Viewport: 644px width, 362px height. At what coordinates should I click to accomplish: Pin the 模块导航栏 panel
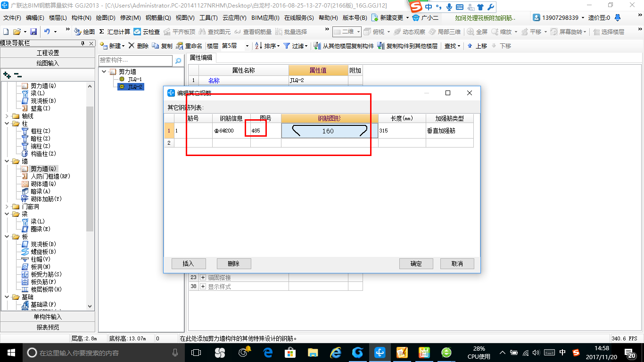point(83,43)
